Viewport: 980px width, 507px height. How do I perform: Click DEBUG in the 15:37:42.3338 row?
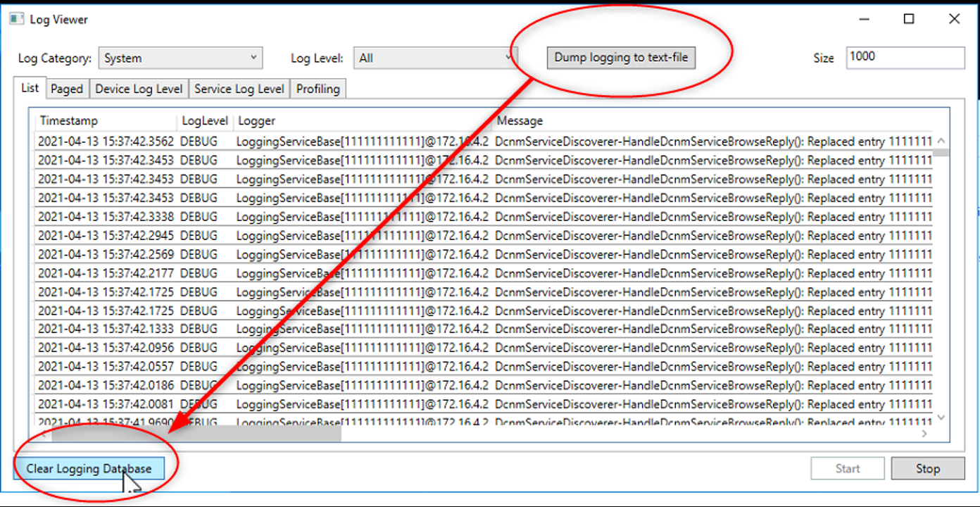[199, 217]
